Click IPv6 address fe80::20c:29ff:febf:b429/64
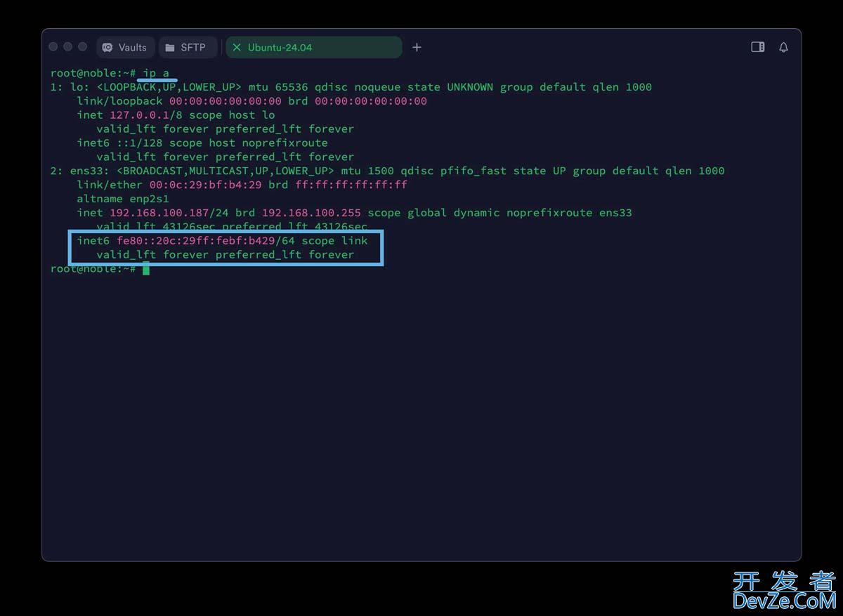Image resolution: width=843 pixels, height=616 pixels. tap(205, 240)
